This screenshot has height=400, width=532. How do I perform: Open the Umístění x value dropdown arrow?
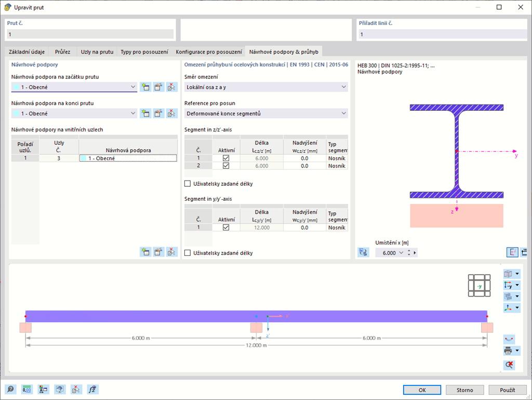402,253
